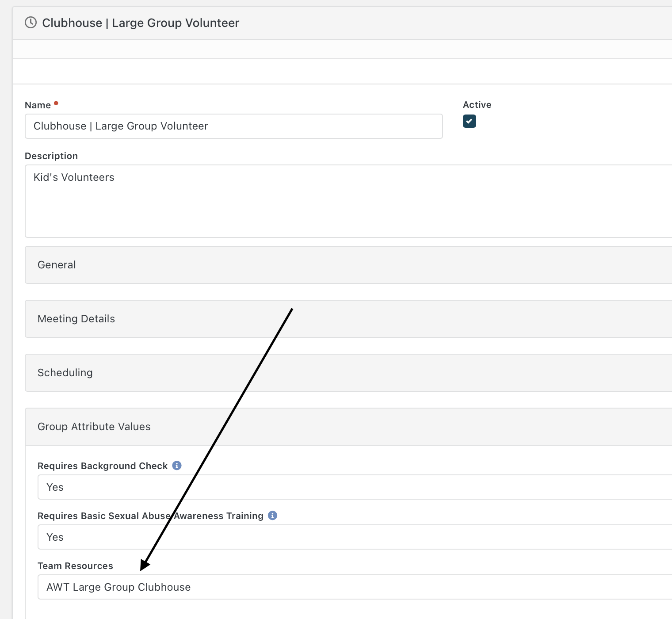Viewport: 672px width, 619px height.
Task: Click the info icon next to Sexual Abuse Awareness Training
Action: click(273, 516)
